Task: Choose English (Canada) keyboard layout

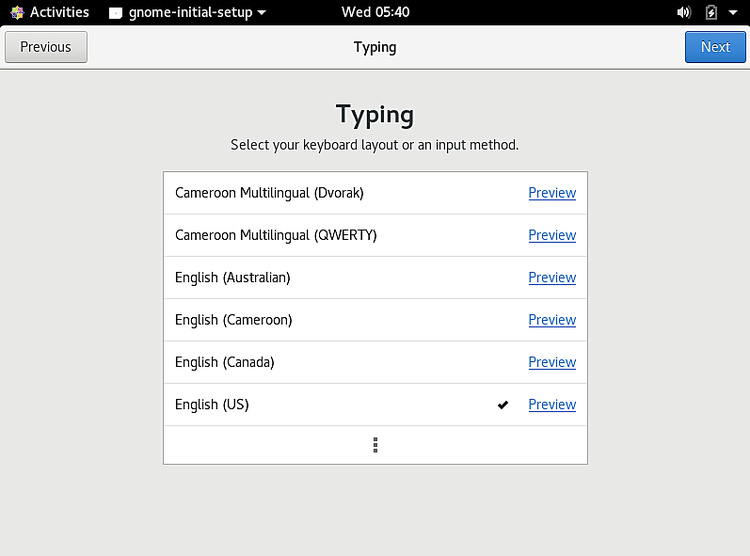Action: click(x=224, y=362)
